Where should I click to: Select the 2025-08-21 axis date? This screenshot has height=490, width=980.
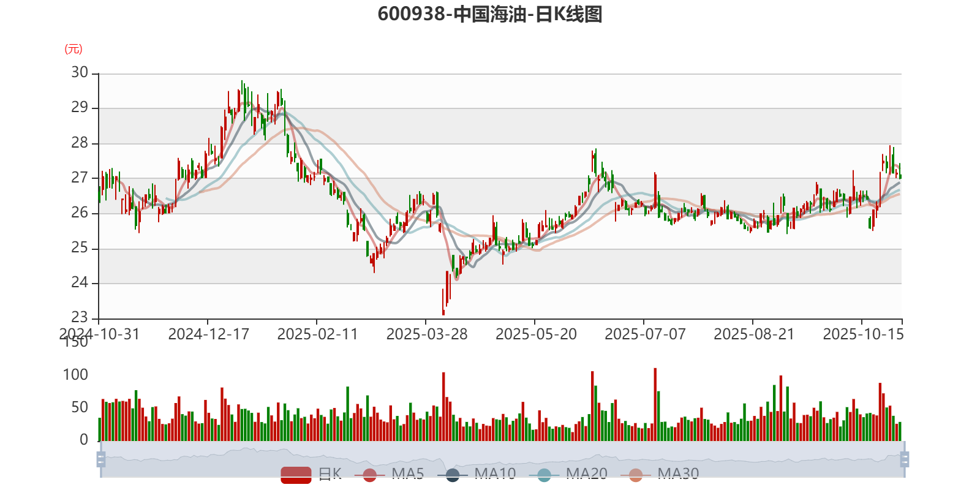[754, 334]
